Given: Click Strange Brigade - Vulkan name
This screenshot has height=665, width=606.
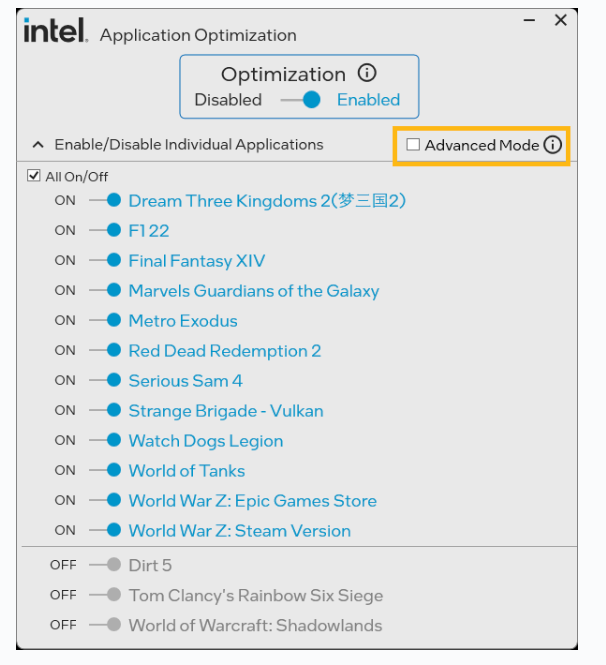Looking at the screenshot, I should [226, 411].
